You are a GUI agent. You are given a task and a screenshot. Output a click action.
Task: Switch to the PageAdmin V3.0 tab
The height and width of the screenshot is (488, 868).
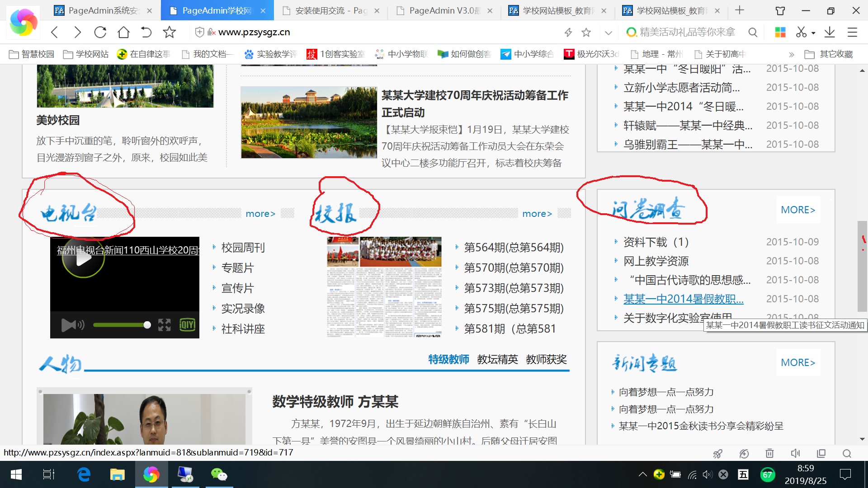pos(444,10)
